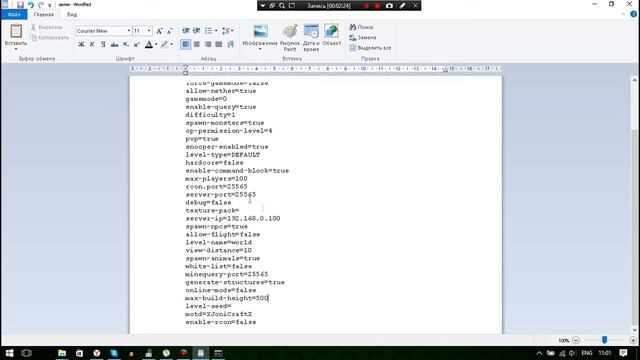Switch to the Главная ribbon tab
The width and height of the screenshot is (640, 360).
[x=44, y=14]
